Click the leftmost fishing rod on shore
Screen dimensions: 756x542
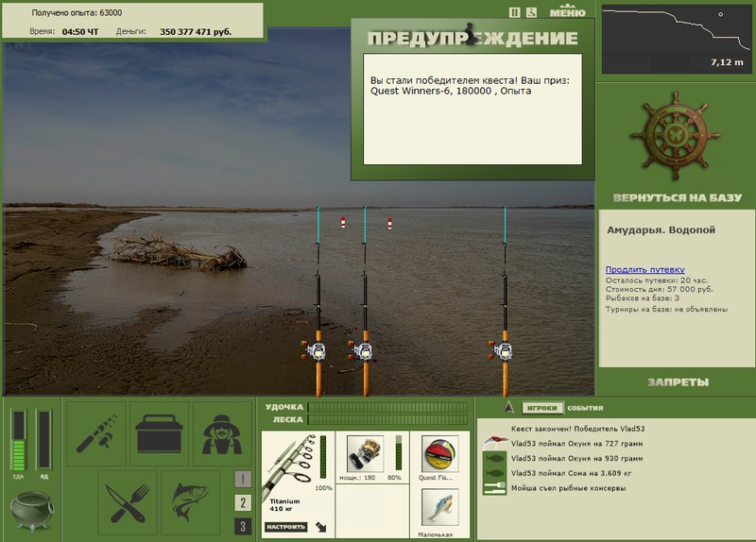tap(318, 301)
